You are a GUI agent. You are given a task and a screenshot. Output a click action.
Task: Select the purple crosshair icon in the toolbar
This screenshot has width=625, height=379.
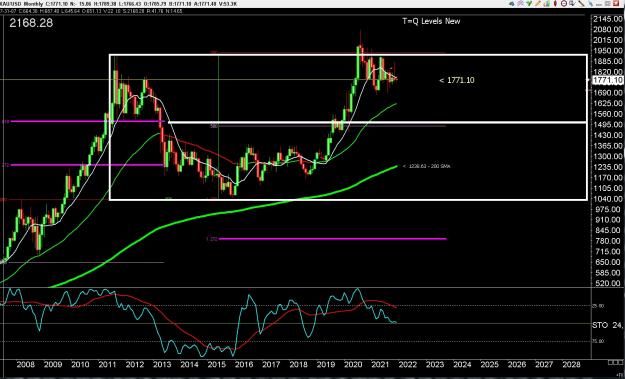tap(520, 3)
